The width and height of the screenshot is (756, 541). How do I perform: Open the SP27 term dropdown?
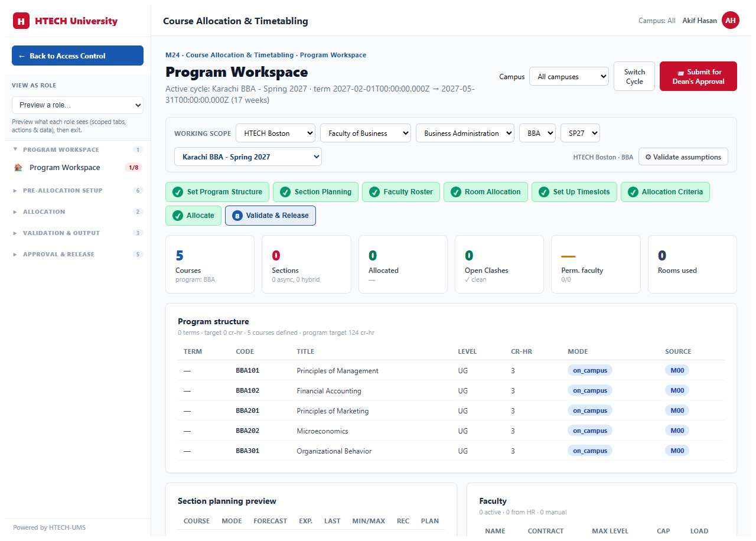point(580,133)
